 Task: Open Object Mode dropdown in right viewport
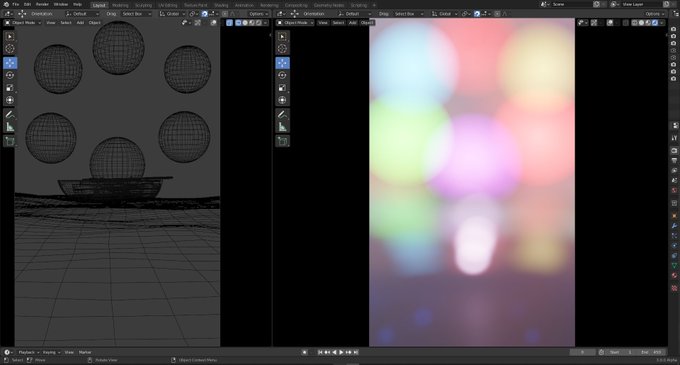(x=295, y=23)
